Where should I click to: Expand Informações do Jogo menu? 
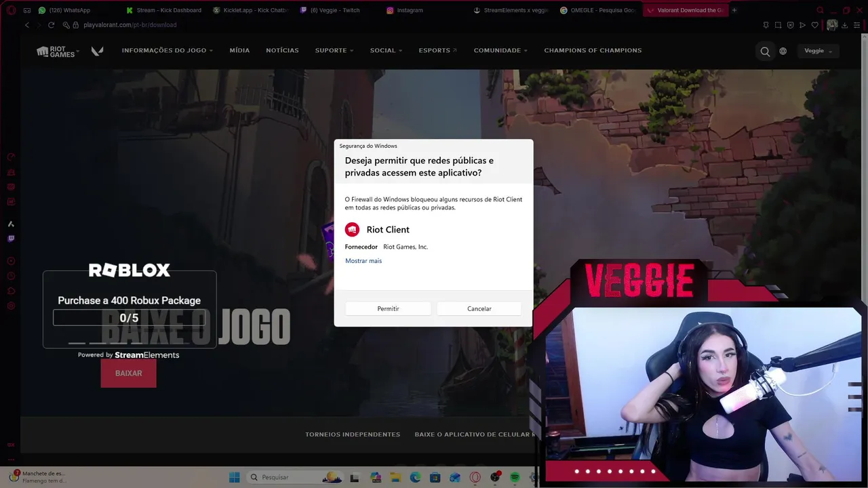(x=167, y=50)
